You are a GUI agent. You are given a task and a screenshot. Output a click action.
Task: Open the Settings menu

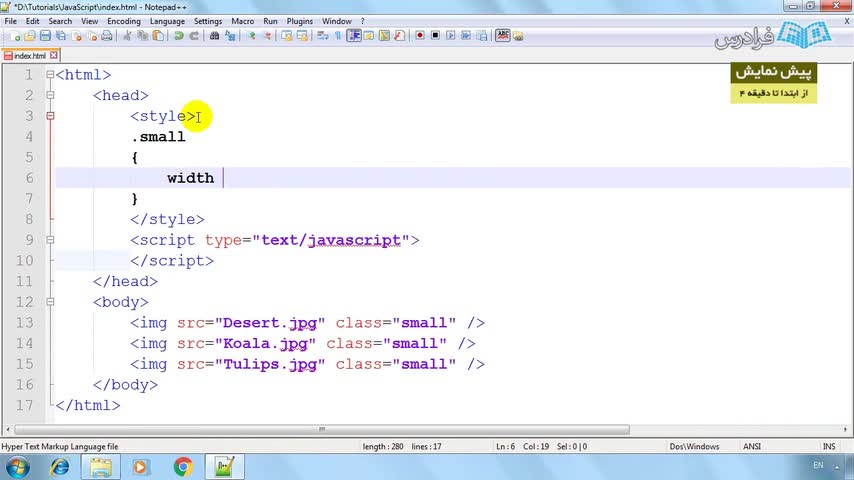[208, 21]
